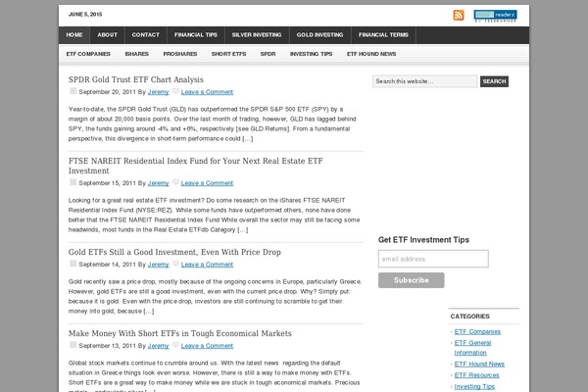Leave a Comment on FTSE NAREIT post

tap(207, 183)
